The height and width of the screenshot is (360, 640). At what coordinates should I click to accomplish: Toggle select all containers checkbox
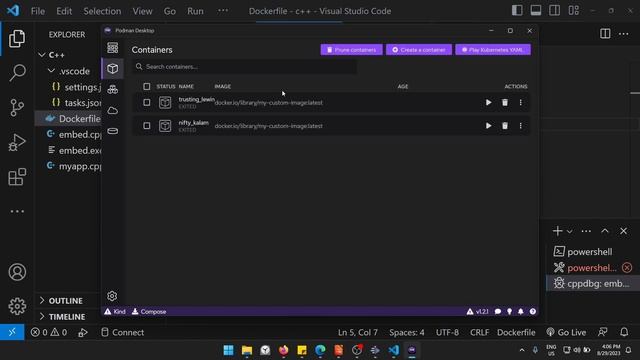(x=147, y=86)
